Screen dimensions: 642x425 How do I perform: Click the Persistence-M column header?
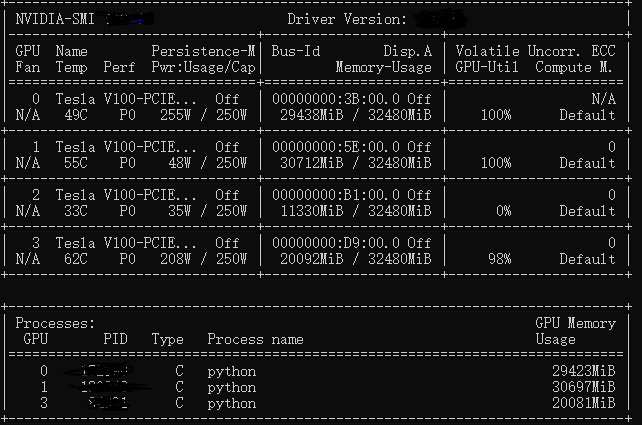203,51
